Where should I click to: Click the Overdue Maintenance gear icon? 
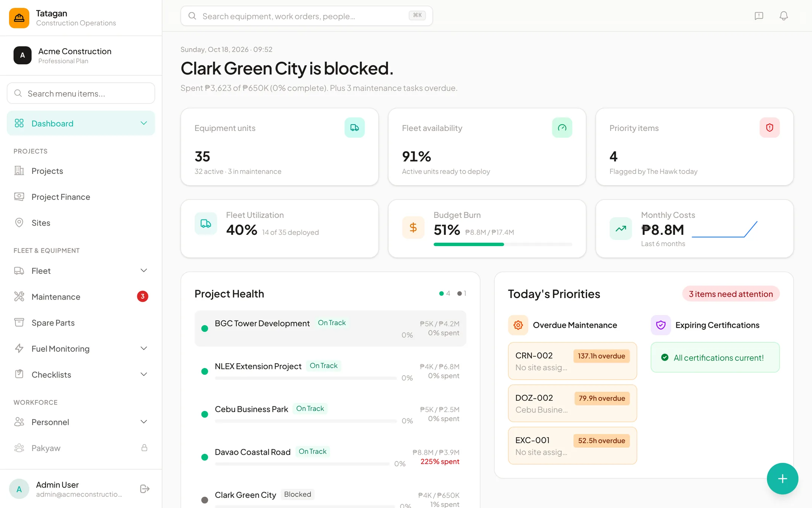(x=518, y=325)
